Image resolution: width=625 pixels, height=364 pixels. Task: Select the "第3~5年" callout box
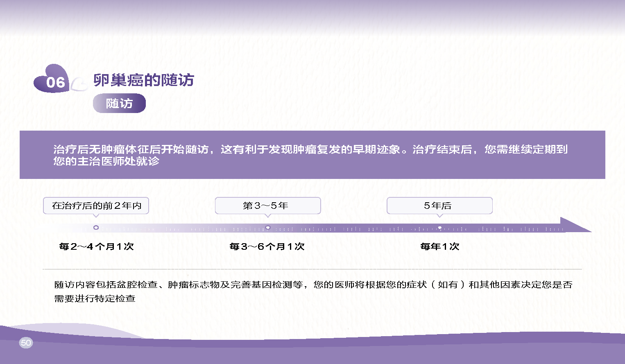click(x=267, y=206)
